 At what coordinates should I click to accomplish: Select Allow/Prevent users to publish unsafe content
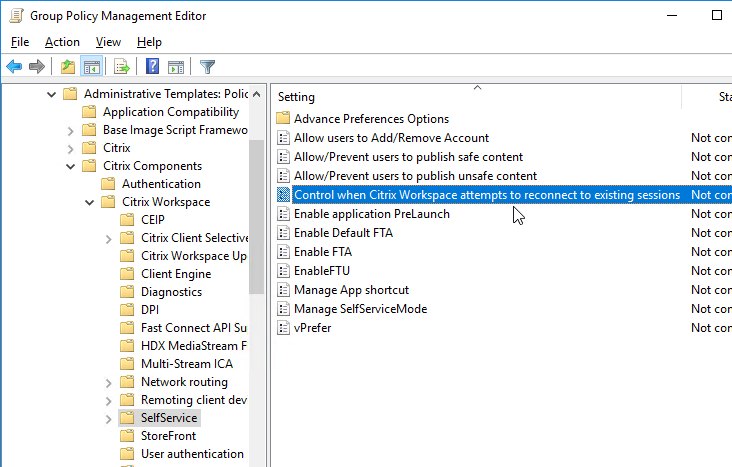pos(415,176)
